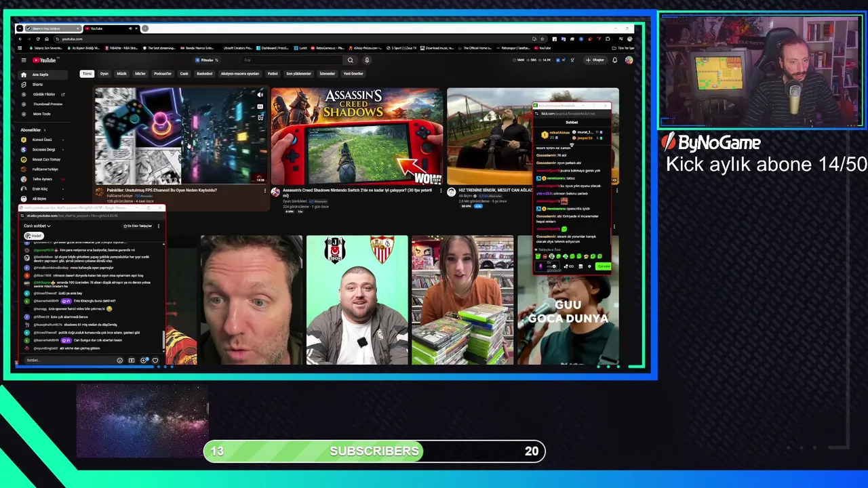
Task: Toggle captions on the Painkiller preview
Action: point(260,106)
